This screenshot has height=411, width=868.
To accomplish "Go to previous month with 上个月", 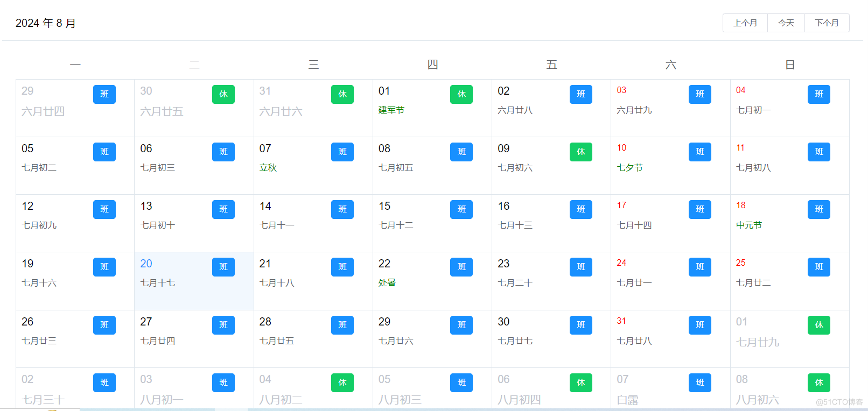I will [x=745, y=23].
